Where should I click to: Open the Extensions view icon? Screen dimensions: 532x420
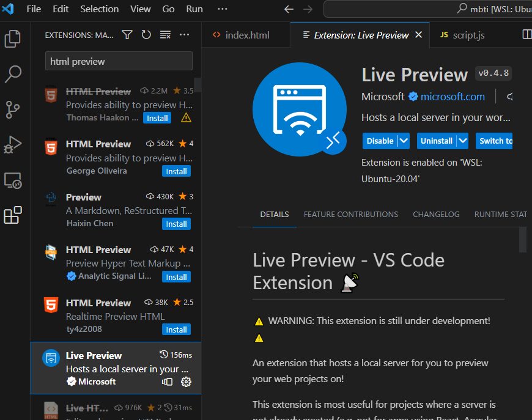click(13, 215)
